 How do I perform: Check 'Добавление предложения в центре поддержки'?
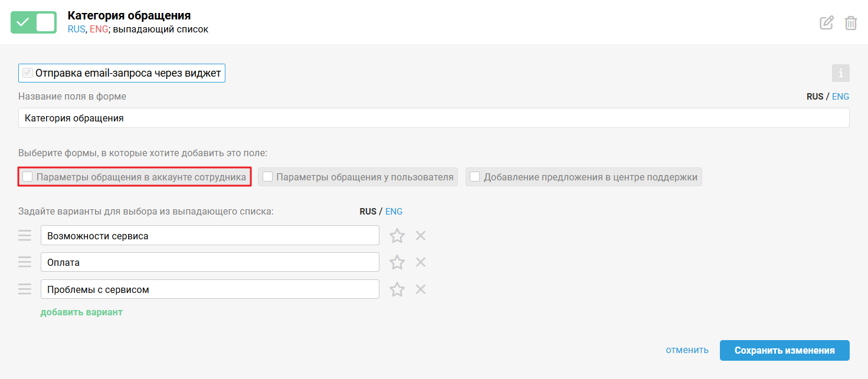coord(475,177)
